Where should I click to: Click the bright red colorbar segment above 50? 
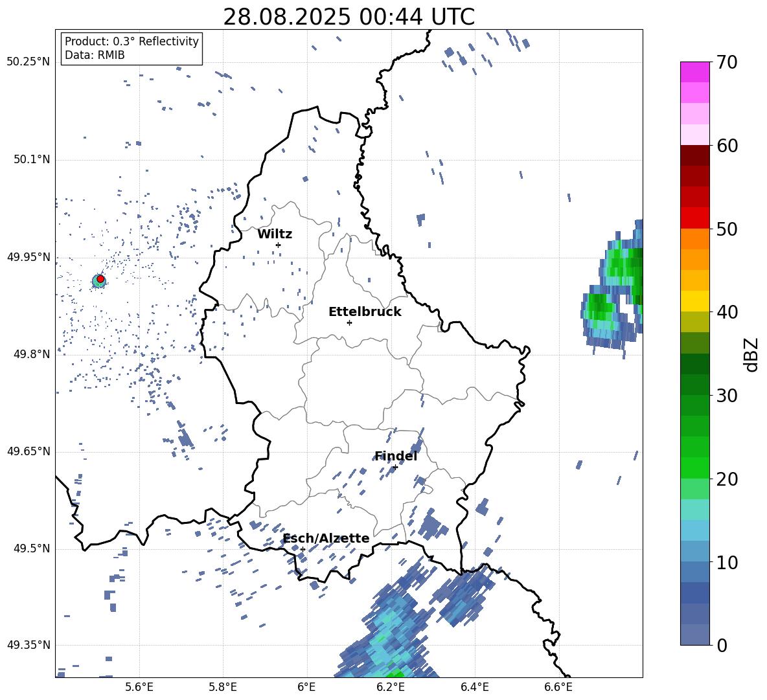coord(694,218)
